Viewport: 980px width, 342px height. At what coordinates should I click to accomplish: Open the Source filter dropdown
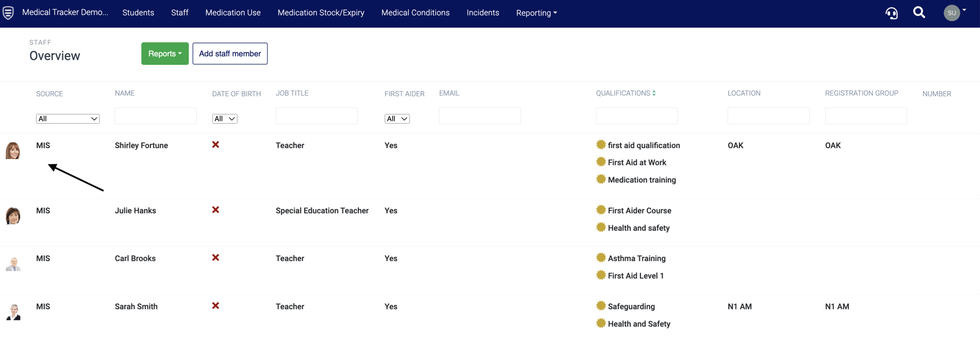[x=68, y=119]
